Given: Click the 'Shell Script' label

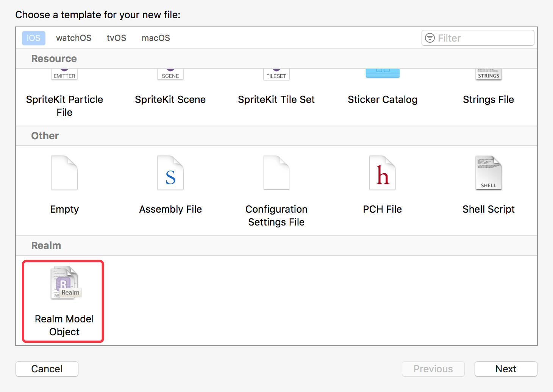Looking at the screenshot, I should (489, 209).
